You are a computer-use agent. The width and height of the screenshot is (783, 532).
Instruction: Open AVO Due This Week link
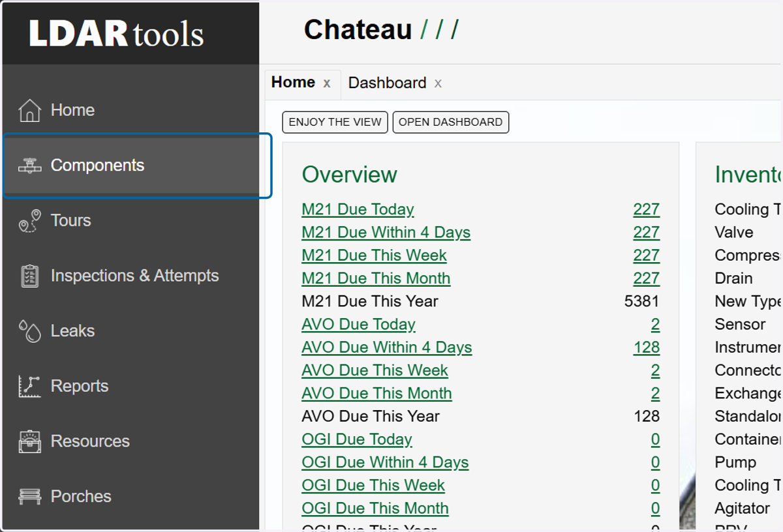pyautogui.click(x=375, y=370)
